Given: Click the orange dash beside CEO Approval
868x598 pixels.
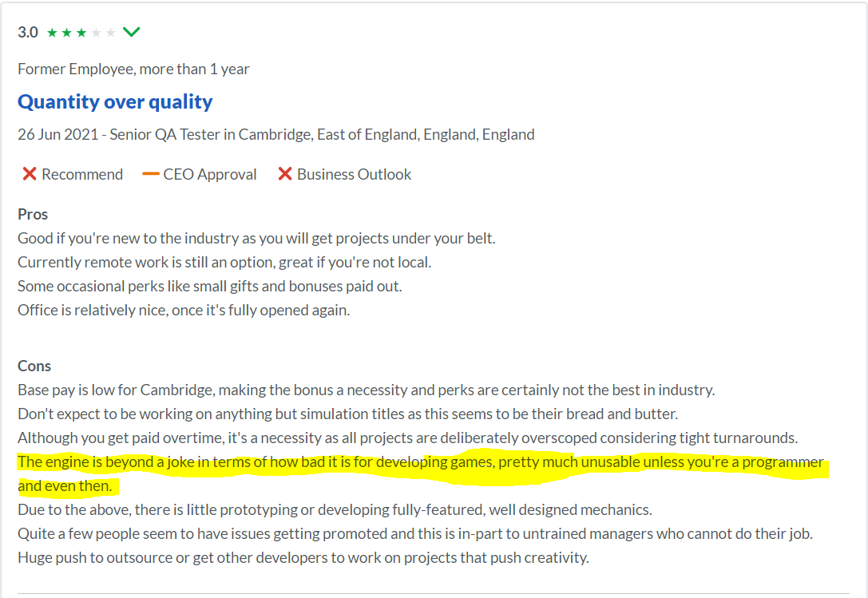Looking at the screenshot, I should (x=151, y=174).
